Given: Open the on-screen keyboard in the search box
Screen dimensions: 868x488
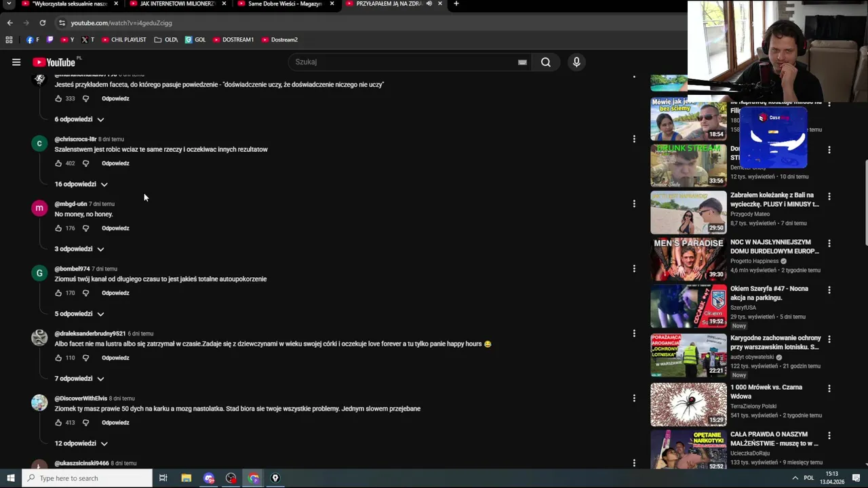Looking at the screenshot, I should [522, 62].
